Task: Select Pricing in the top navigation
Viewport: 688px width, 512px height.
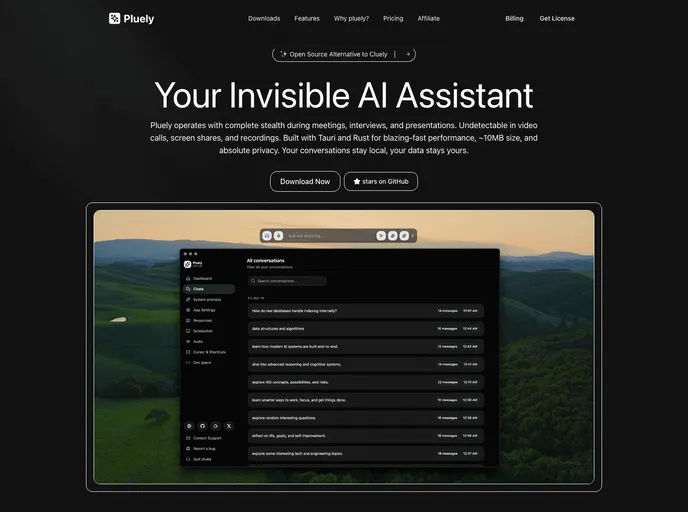Action: [x=393, y=18]
